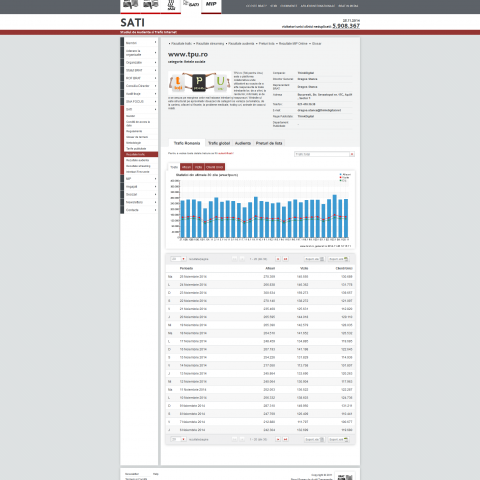Switch to the Trafic global tab

[219, 143]
